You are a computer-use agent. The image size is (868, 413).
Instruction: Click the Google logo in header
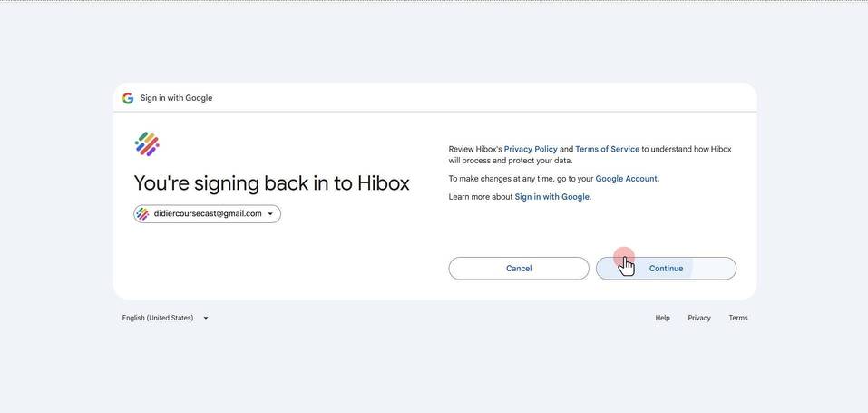point(128,98)
